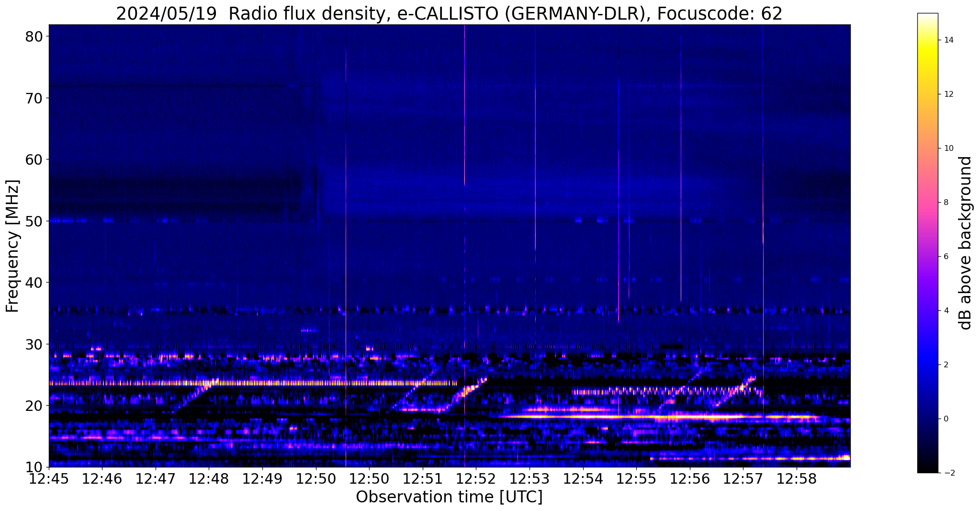Click the 12:58 time tick label
The image size is (980, 511).
point(796,479)
